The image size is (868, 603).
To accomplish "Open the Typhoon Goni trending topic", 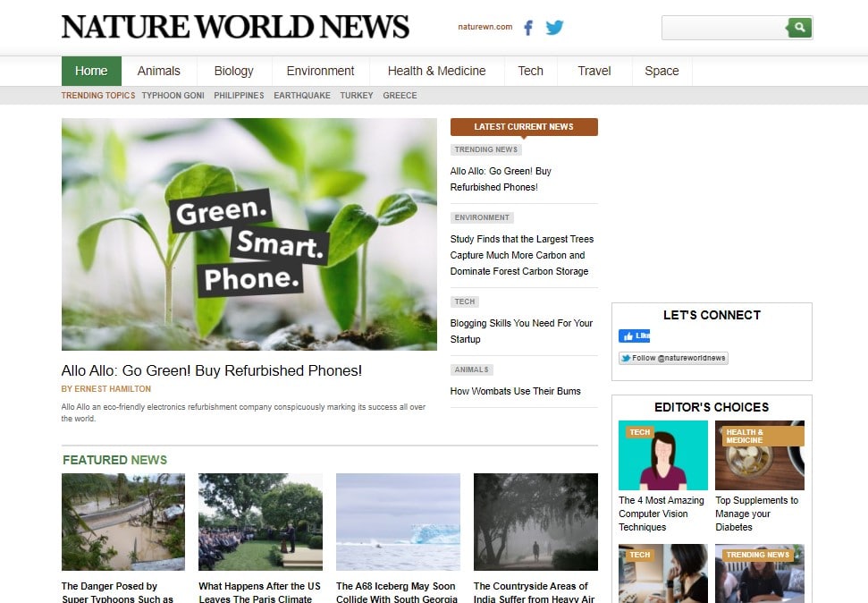I will 173,96.
